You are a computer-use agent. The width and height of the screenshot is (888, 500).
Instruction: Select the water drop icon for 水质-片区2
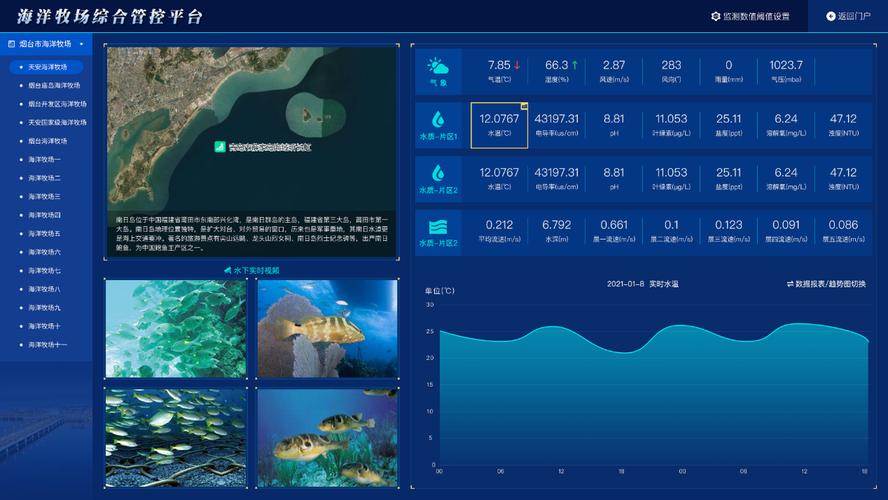438,173
